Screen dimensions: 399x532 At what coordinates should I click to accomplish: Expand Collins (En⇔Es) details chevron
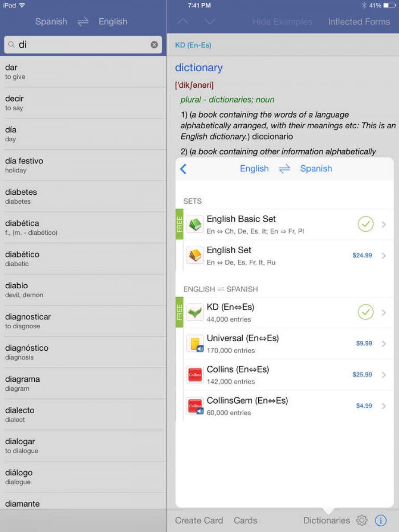[384, 375]
